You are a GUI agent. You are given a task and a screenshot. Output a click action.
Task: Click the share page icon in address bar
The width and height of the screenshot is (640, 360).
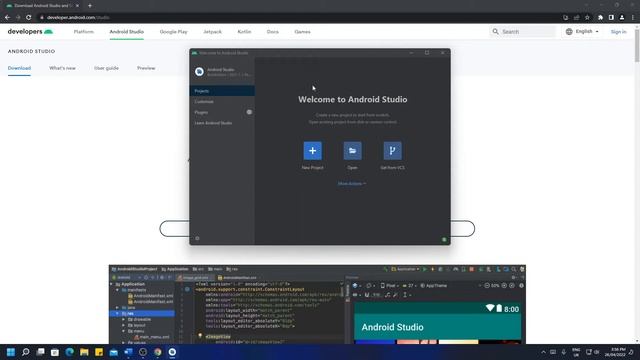576,18
